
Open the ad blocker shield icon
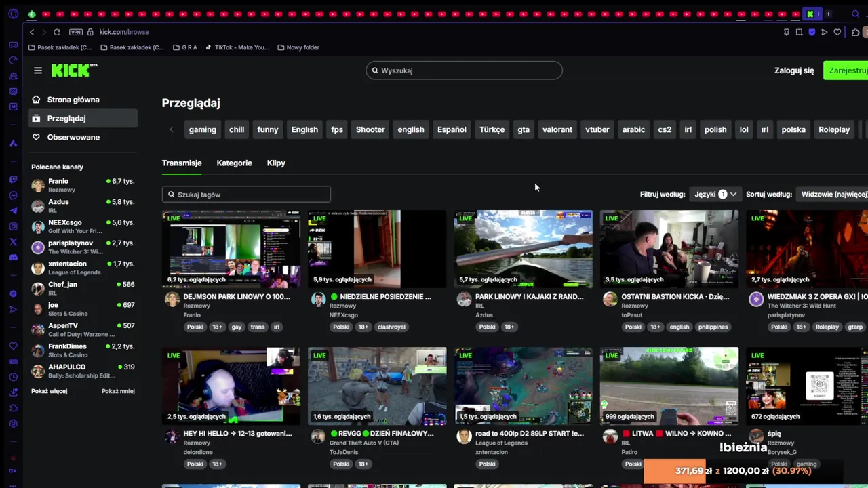coord(812,32)
